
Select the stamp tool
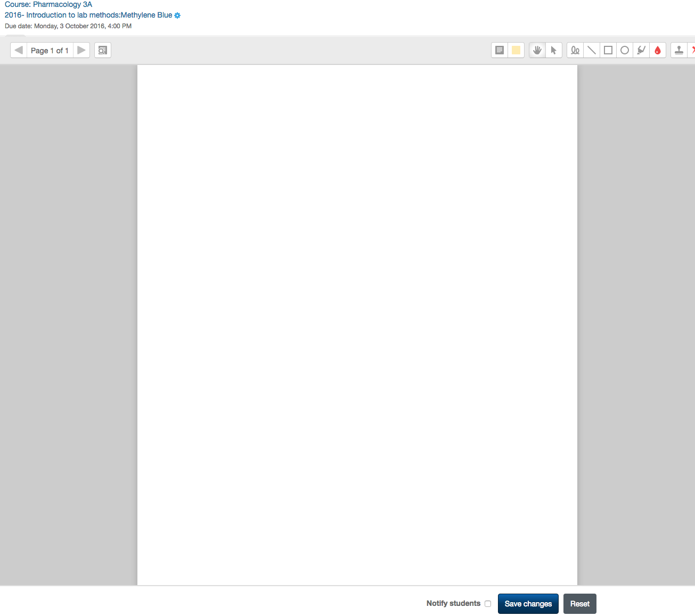[679, 50]
